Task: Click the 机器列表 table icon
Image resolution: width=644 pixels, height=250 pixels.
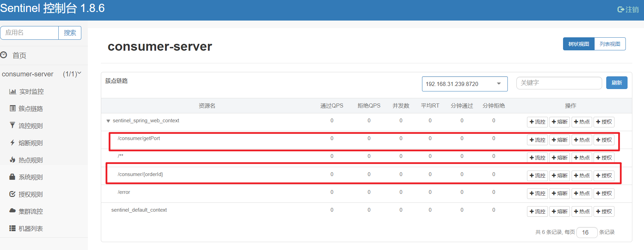Action: [12, 228]
